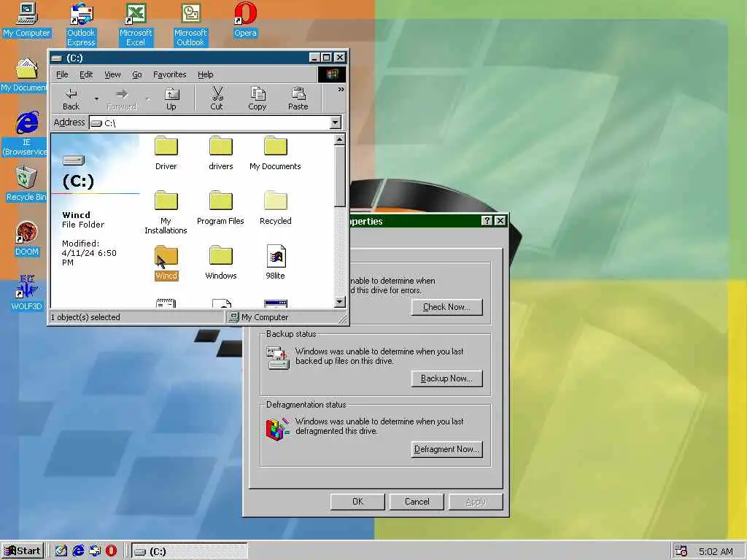Viewport: 747px width, 560px height.
Task: Click the C:\ address input field
Action: (210, 122)
